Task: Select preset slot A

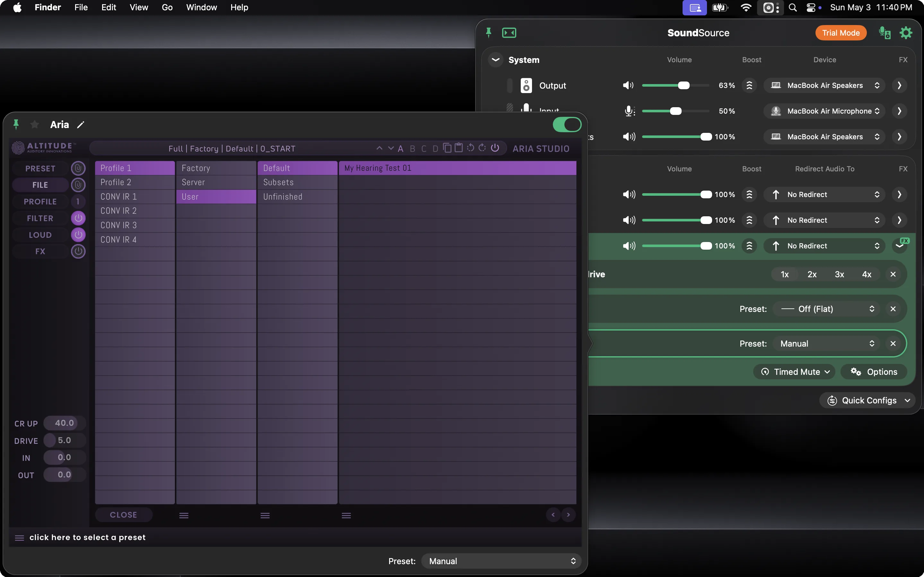Action: (400, 149)
